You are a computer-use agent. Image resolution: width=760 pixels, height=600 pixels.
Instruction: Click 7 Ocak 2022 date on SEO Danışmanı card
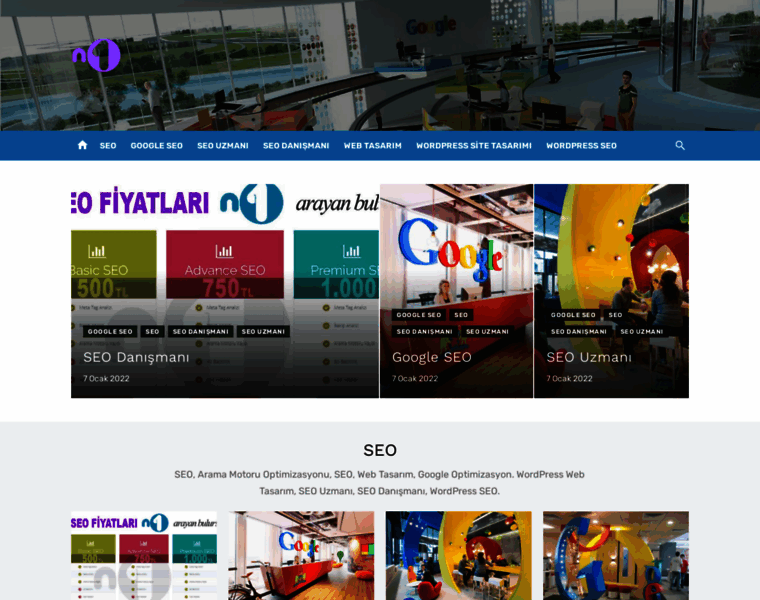(x=106, y=379)
